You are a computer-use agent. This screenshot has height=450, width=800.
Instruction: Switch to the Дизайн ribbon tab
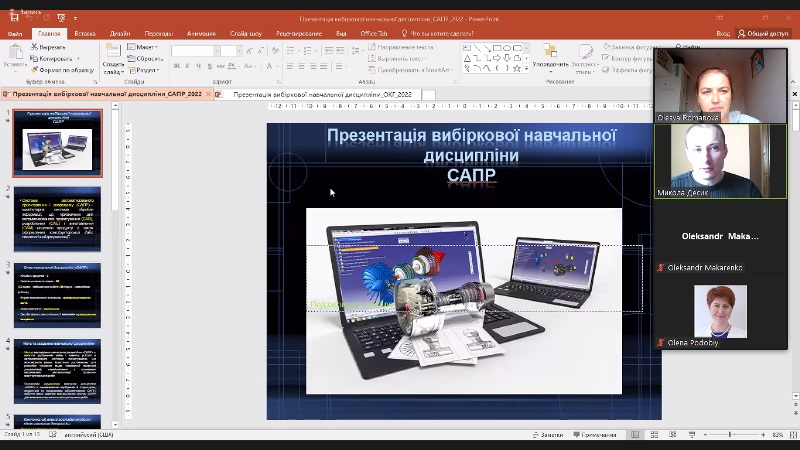(120, 34)
